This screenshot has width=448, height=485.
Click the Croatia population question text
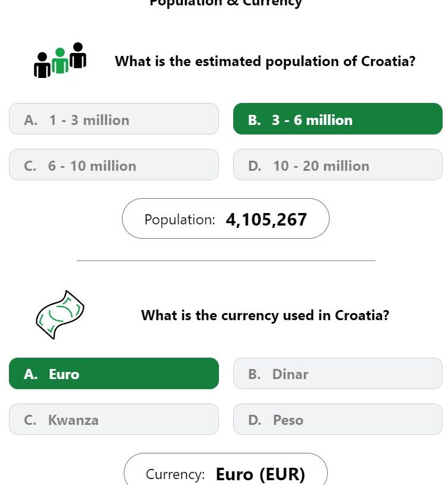[x=265, y=61]
